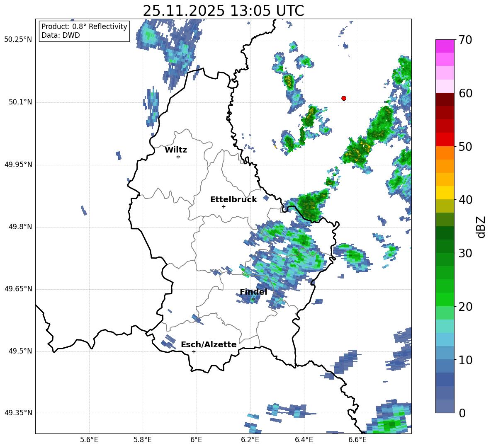491x448 pixels.
Task: Click the Wiltz station cross marker
Action: point(178,157)
